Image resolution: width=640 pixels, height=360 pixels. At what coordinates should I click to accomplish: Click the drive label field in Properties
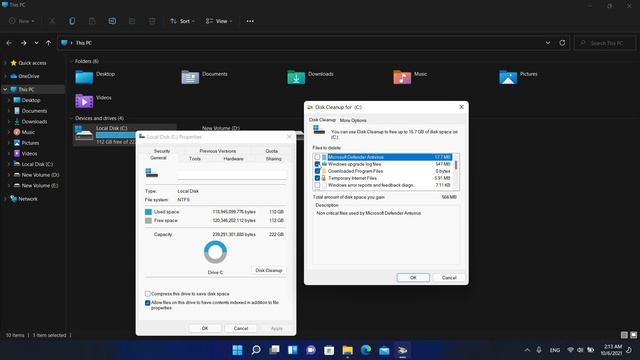coord(232,175)
